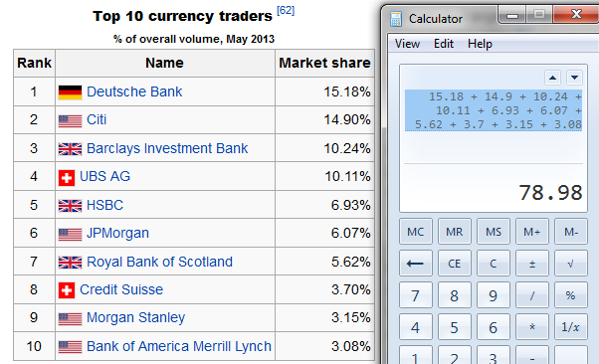
Task: Open the Help menu
Action: click(x=480, y=44)
